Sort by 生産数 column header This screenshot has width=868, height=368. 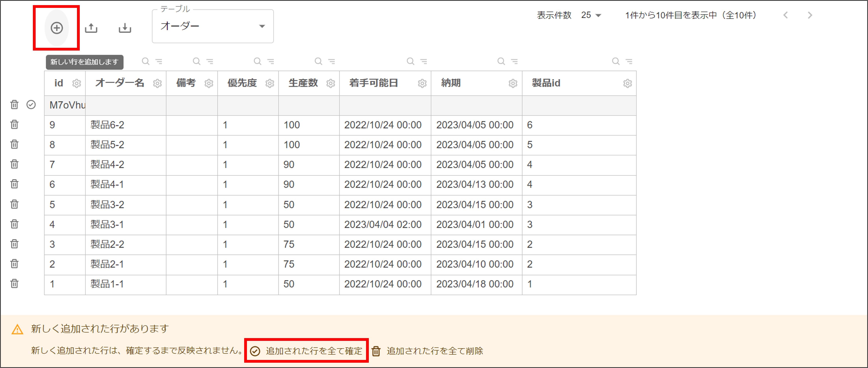pyautogui.click(x=303, y=83)
